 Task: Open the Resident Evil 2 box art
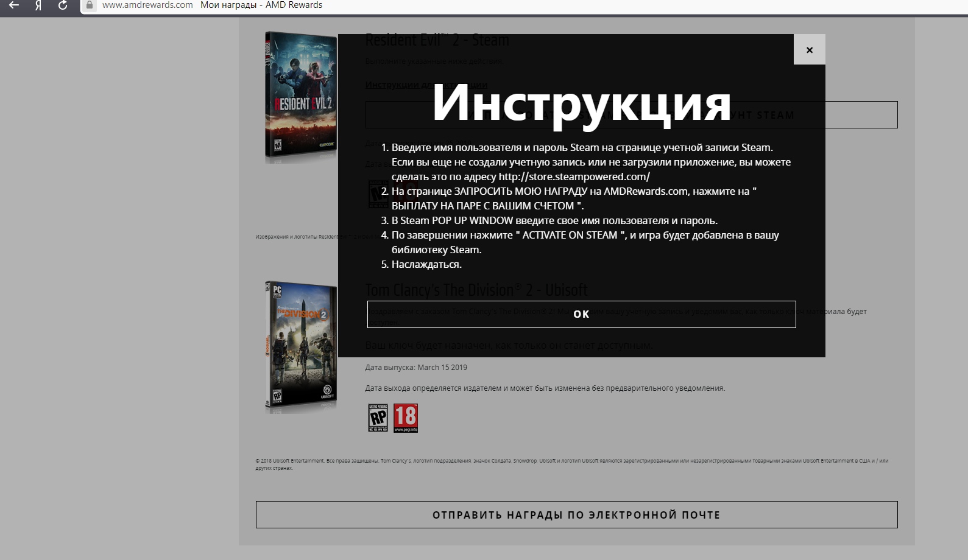pos(301,97)
